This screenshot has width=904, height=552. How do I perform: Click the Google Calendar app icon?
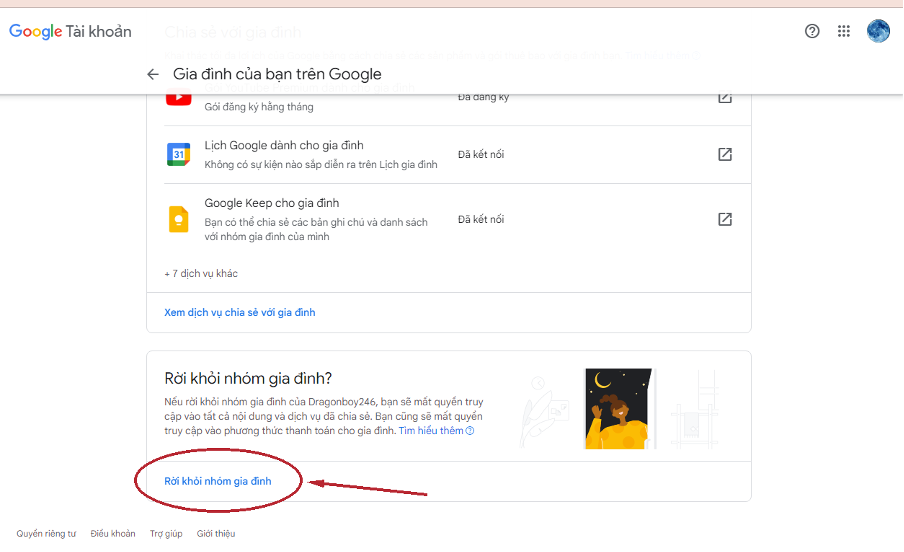pyautogui.click(x=178, y=154)
